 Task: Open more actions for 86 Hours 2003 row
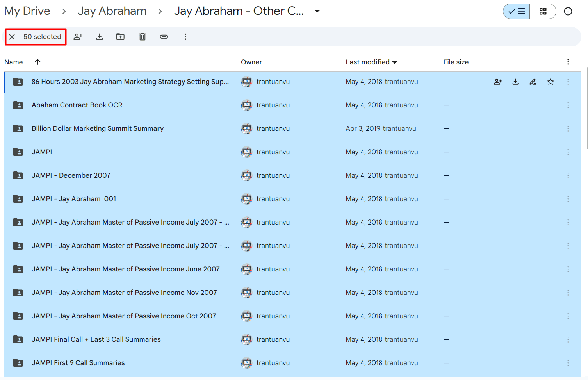(x=568, y=82)
